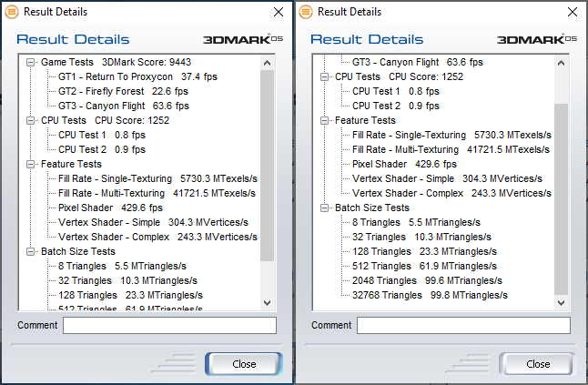Select Fill Rate - Single-Texturing in 3DMark Score window
The width and height of the screenshot is (588, 385).
(x=157, y=178)
